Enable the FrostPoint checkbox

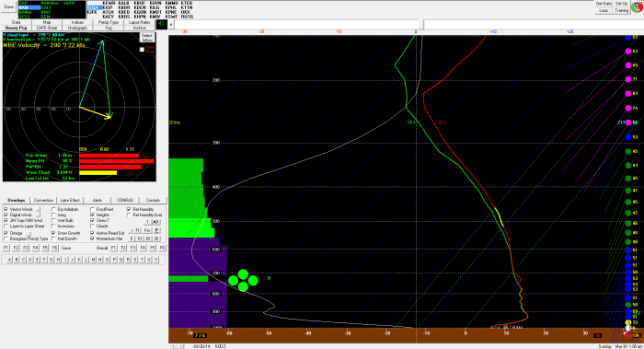pos(92,209)
